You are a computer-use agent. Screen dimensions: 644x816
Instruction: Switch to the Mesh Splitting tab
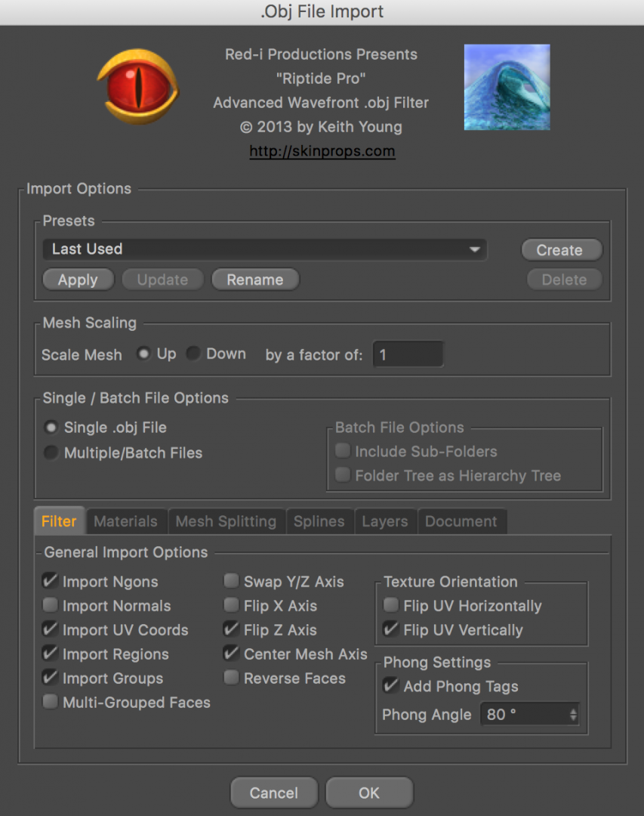226,521
